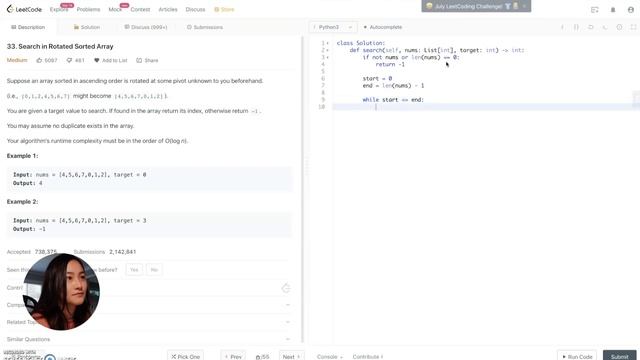Click the editor info icon
The width and height of the screenshot is (640, 360).
tap(562, 27)
